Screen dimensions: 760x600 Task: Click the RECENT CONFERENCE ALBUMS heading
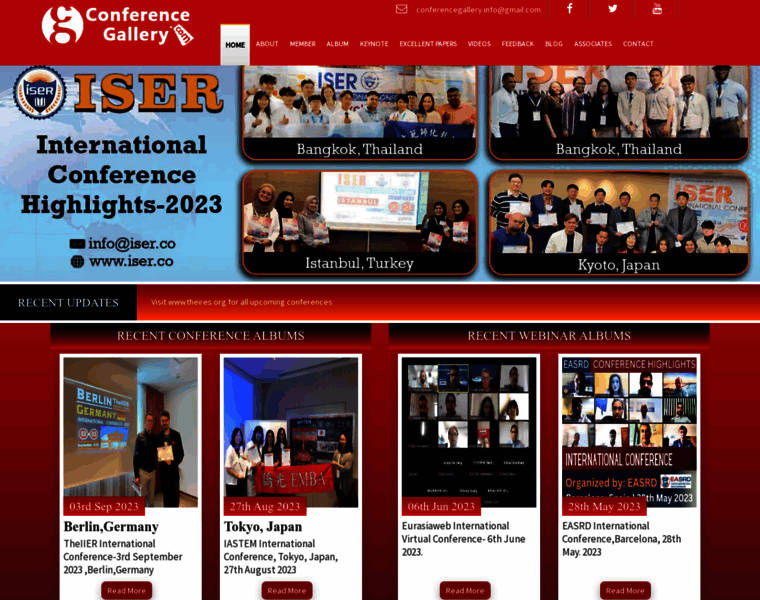tap(211, 335)
